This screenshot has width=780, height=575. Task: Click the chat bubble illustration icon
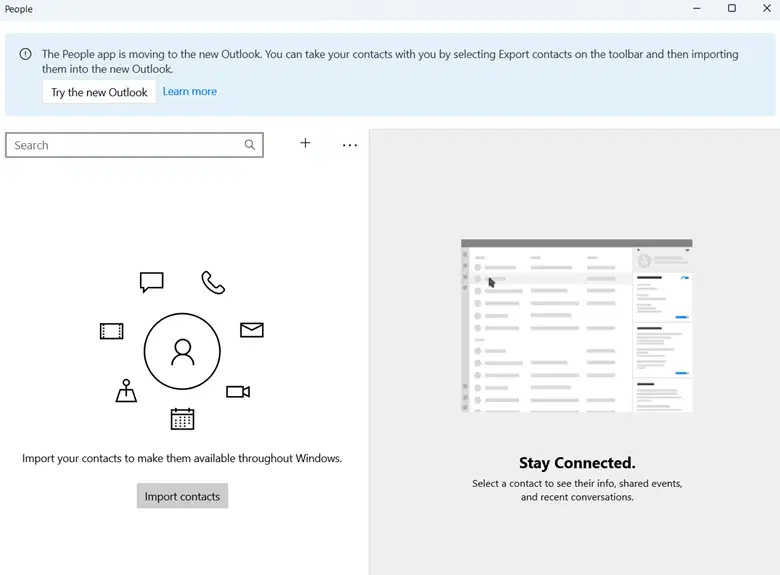click(x=152, y=282)
